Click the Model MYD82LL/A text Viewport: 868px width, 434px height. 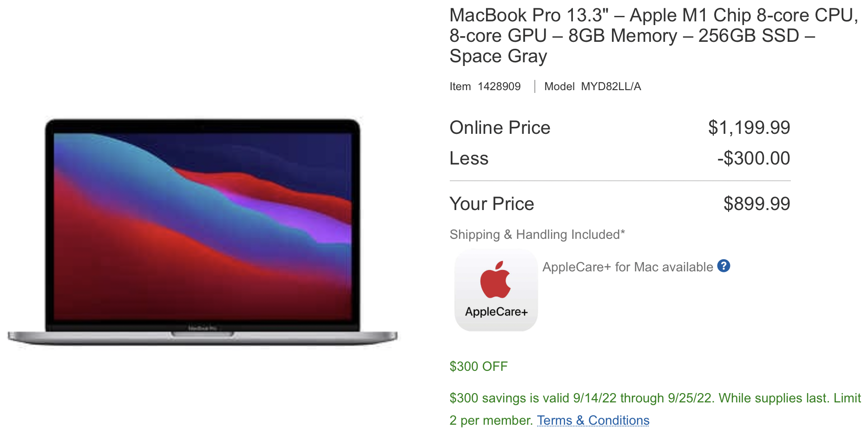tap(592, 86)
